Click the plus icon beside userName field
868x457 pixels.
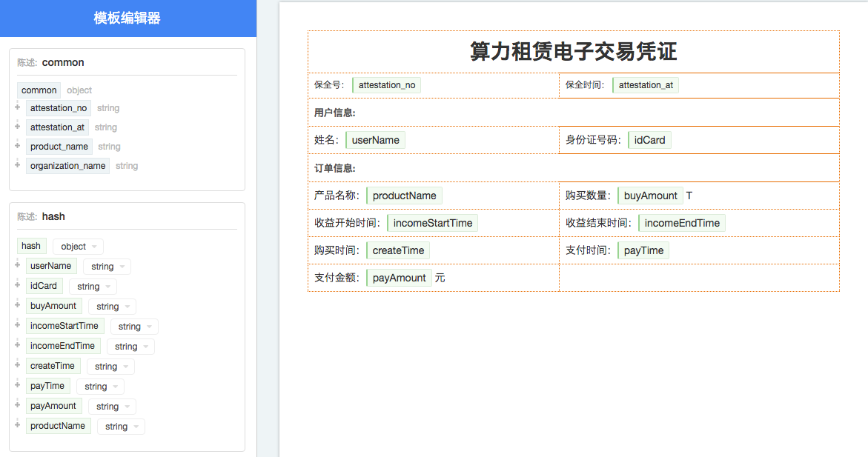[x=17, y=265]
